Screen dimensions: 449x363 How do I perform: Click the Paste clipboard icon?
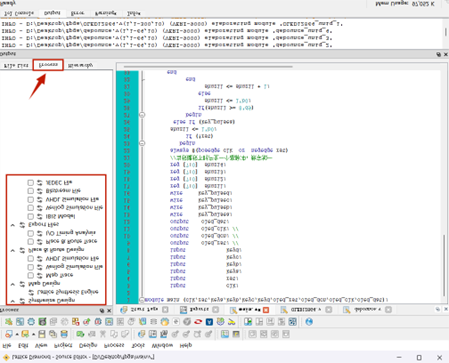click(125, 334)
